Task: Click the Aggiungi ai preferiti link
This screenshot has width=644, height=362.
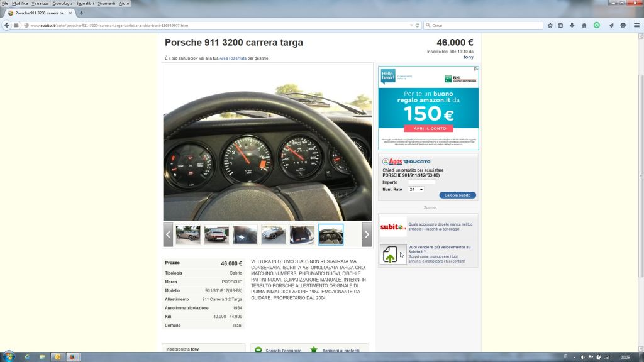Action: click(341, 351)
